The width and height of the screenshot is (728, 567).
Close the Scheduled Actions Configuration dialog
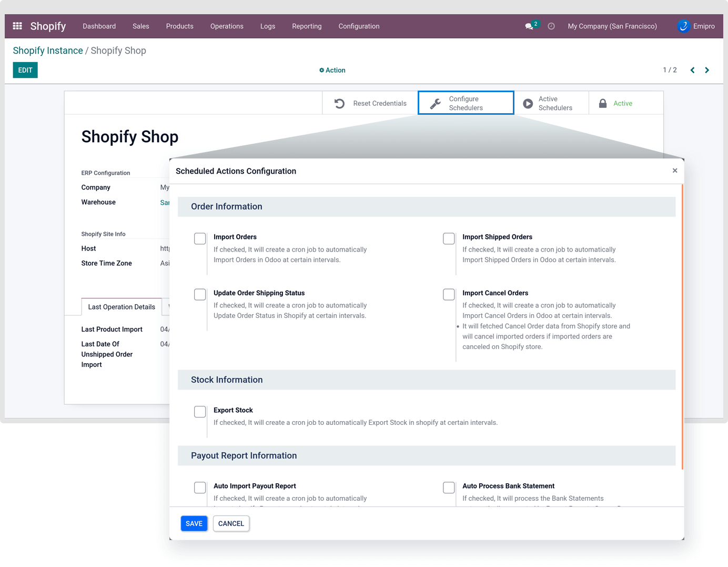(x=675, y=171)
